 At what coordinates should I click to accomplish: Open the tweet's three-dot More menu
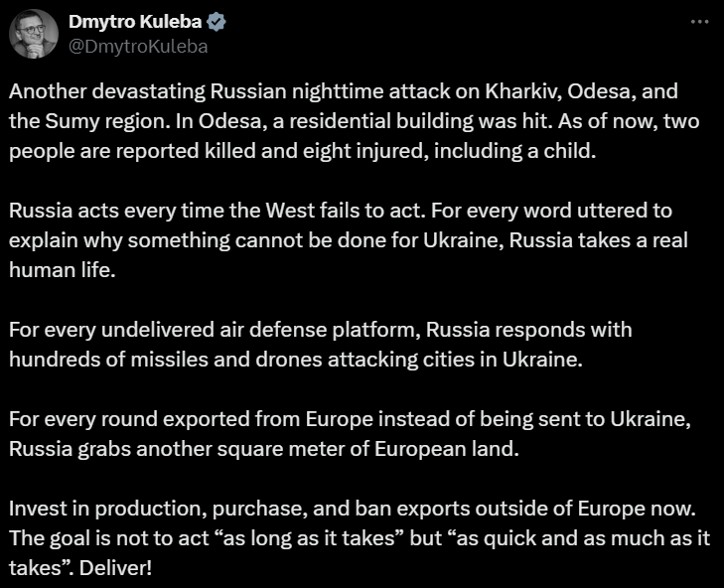point(700,22)
